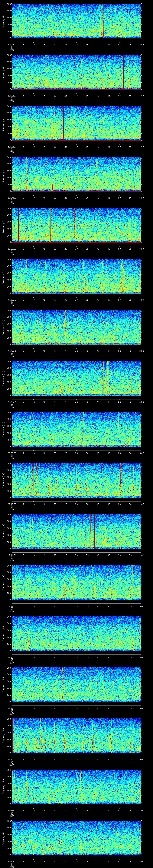Click the 8:00 end time label
The image size is (153, 868).
(x=141, y=351)
